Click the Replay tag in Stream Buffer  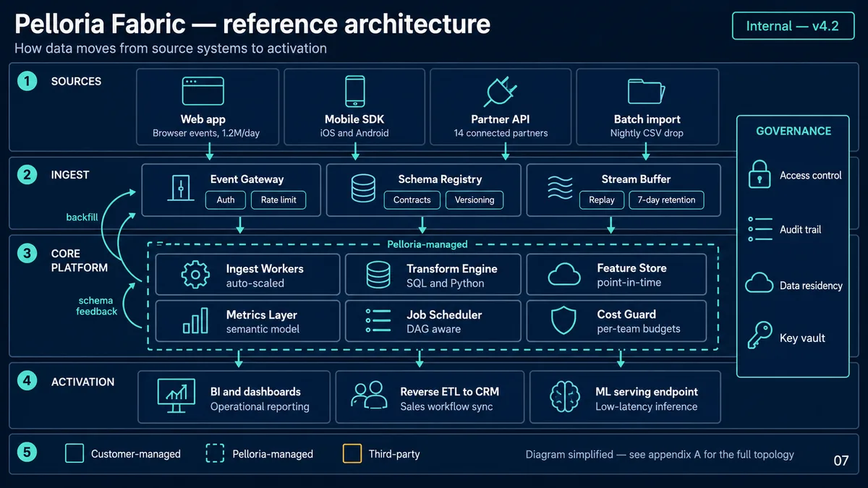click(x=602, y=200)
